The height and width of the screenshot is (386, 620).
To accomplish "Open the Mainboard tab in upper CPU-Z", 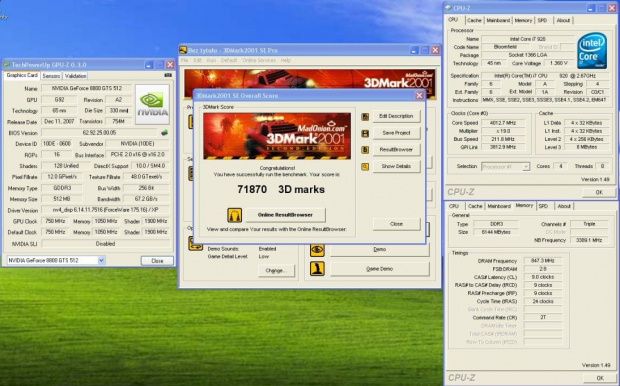I will (498, 21).
